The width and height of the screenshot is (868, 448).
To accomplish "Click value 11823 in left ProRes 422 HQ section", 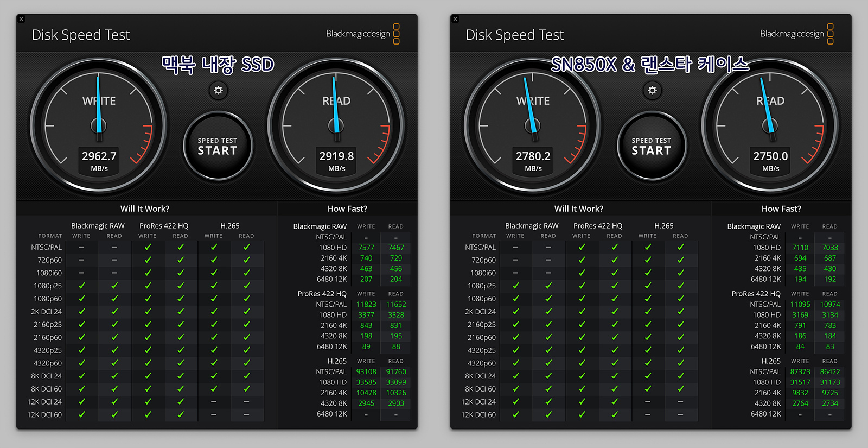I will [x=366, y=305].
